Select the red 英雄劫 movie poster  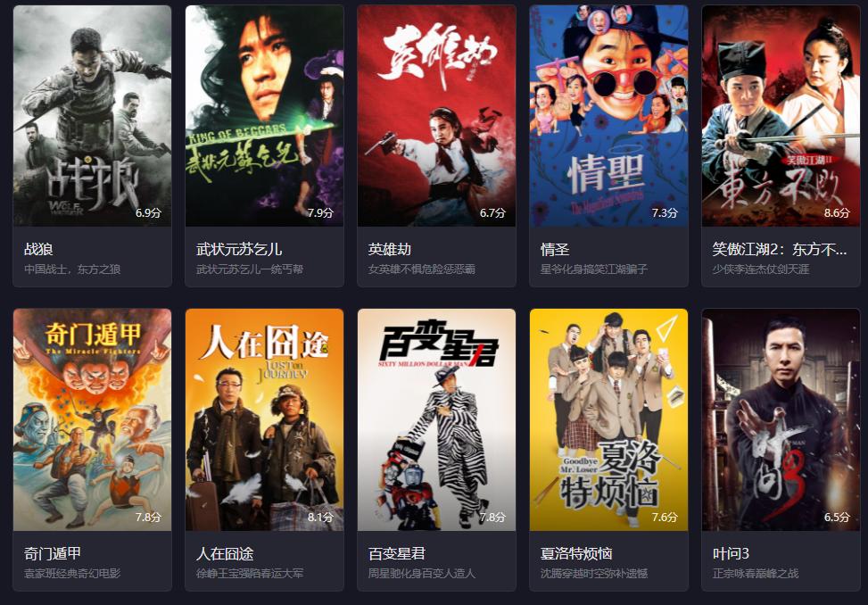pos(437,116)
